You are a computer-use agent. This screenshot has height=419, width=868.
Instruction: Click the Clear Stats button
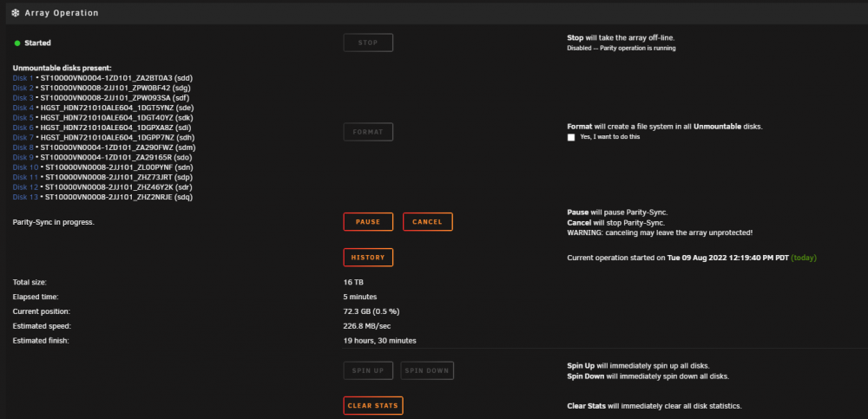(x=373, y=406)
